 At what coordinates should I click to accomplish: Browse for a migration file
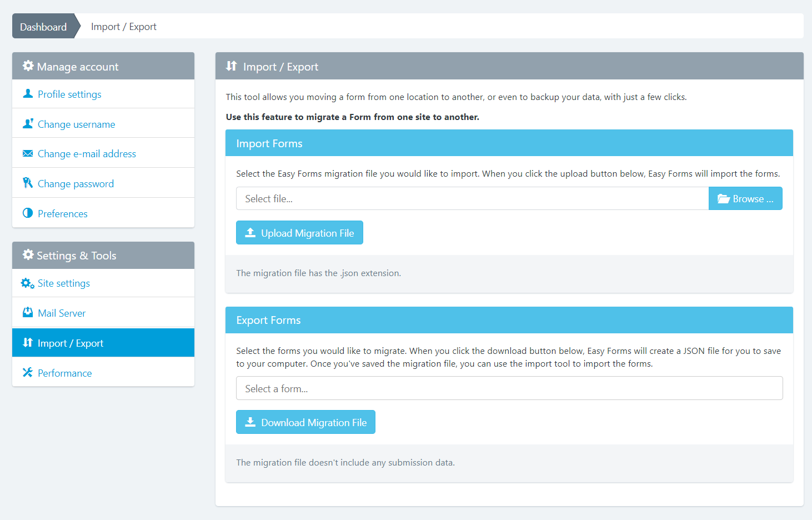point(745,199)
